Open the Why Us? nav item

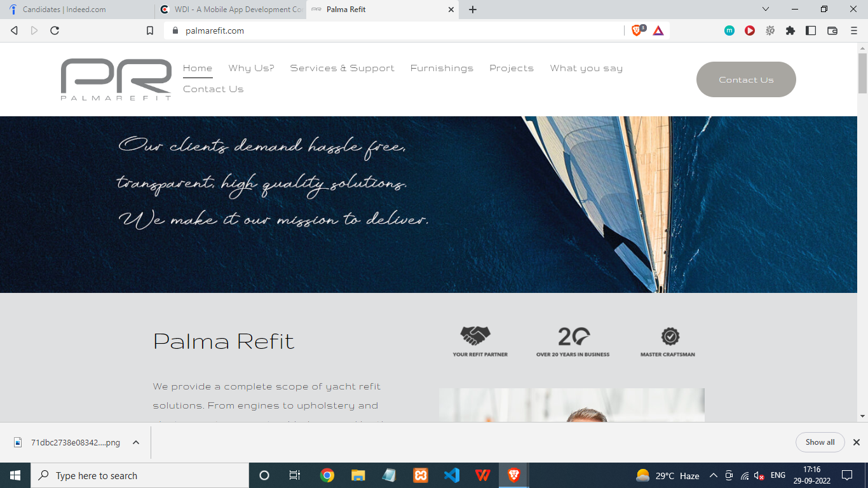point(252,68)
